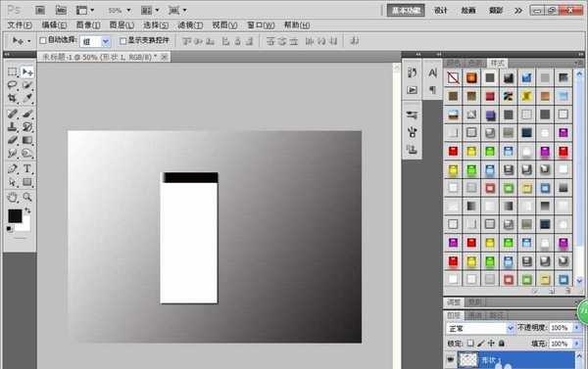
Task: Select the Crop tool
Action: 13,98
